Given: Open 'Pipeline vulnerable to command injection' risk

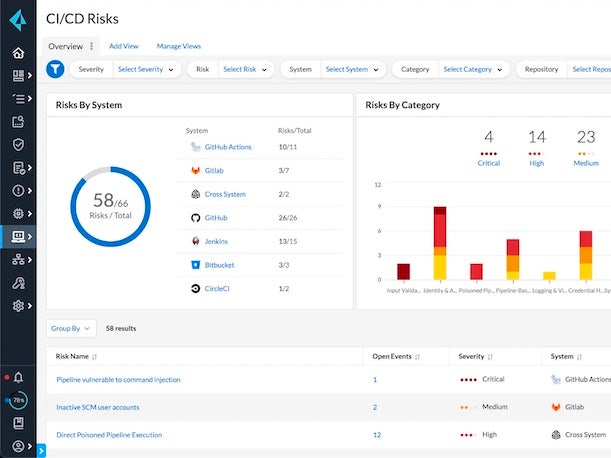Looking at the screenshot, I should pyautogui.click(x=118, y=380).
